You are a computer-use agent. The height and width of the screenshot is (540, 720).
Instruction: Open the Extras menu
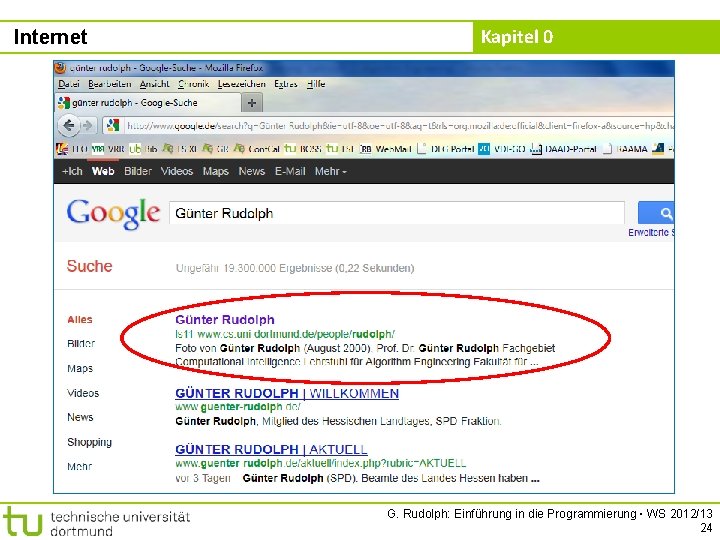point(286,84)
